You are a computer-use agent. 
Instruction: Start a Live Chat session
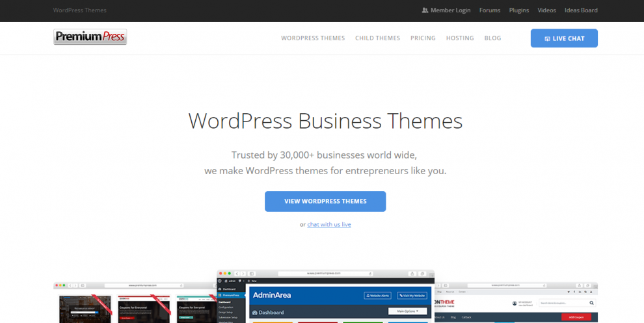[564, 38]
